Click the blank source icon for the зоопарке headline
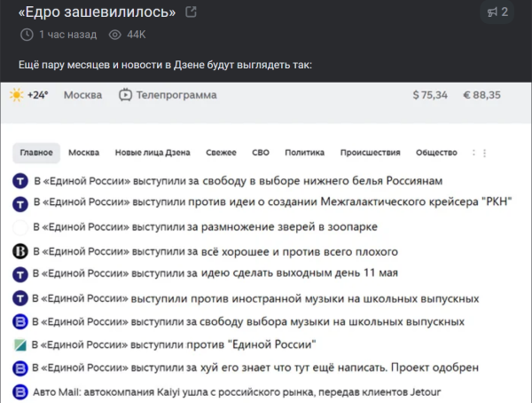This screenshot has height=403, width=532. click(x=20, y=227)
